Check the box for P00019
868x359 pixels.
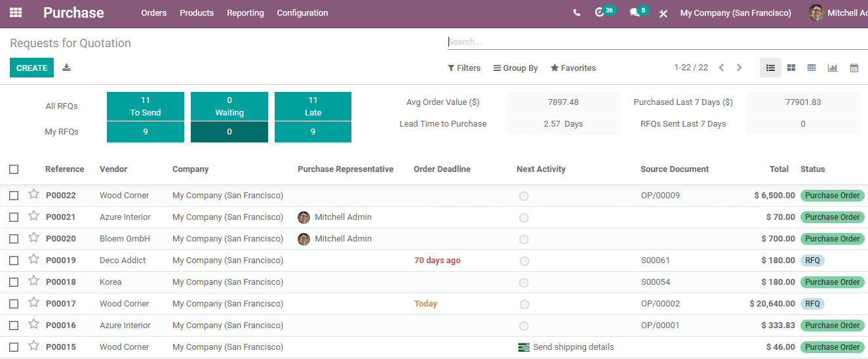tap(14, 261)
